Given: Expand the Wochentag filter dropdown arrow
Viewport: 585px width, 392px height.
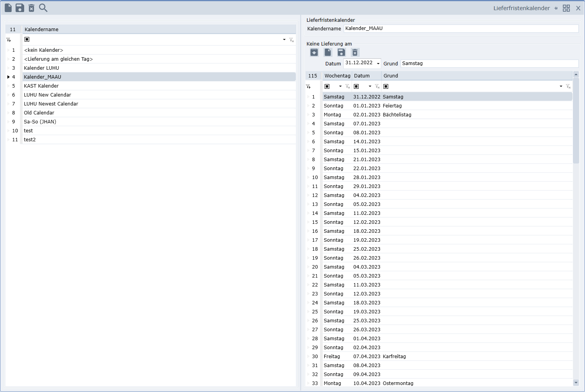Looking at the screenshot, I should [340, 86].
